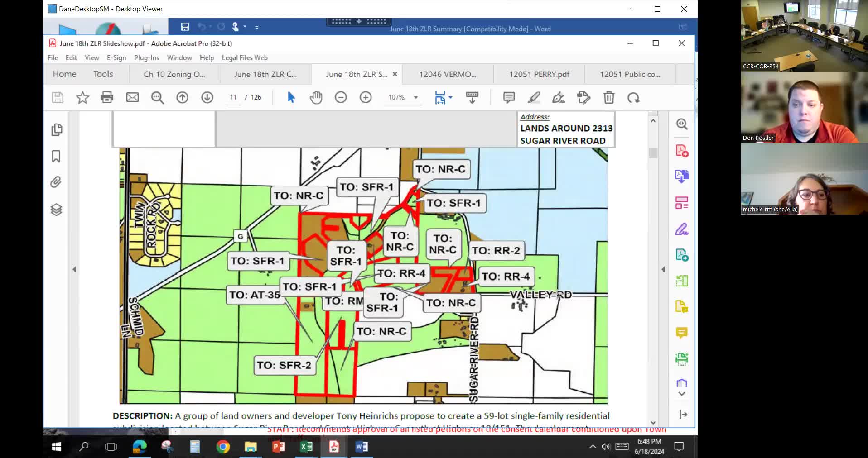Open the Create PDF tool
Viewport: 868px width, 458px height.
click(x=682, y=151)
